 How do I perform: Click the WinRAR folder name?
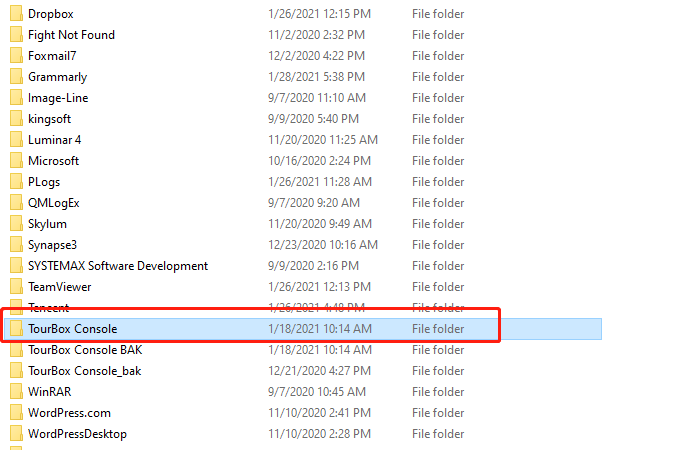(50, 392)
